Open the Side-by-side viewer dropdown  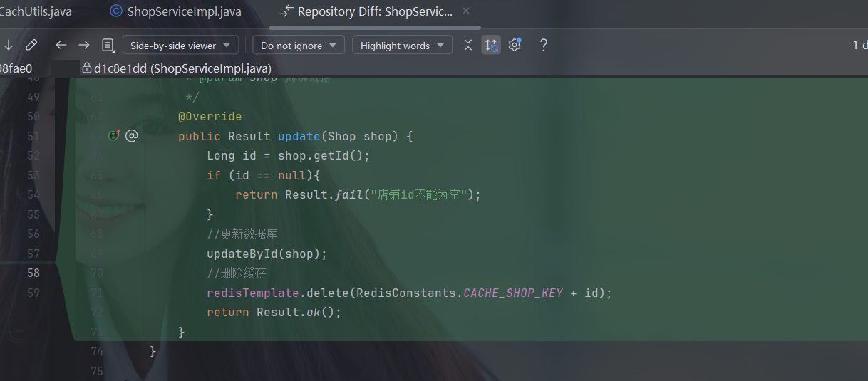tap(180, 46)
